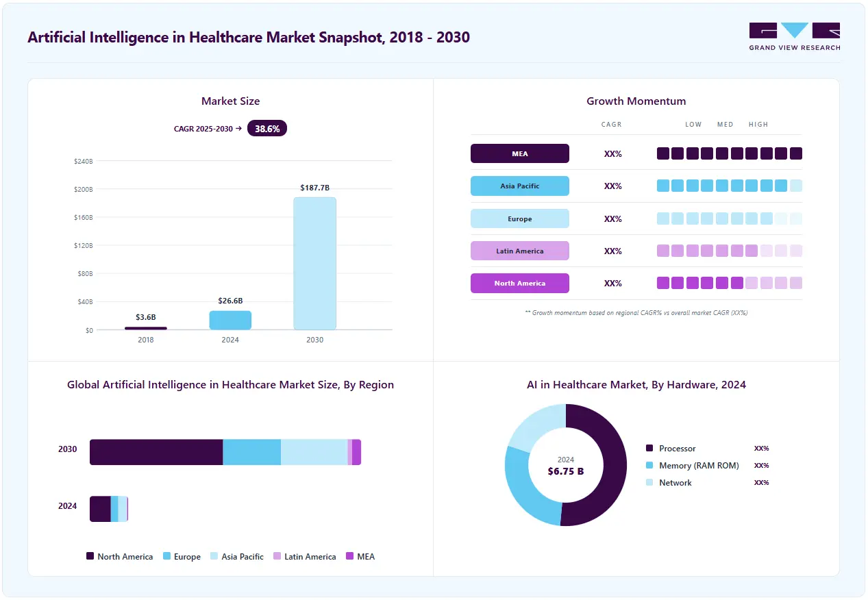Select the Latin America region label

click(x=520, y=251)
